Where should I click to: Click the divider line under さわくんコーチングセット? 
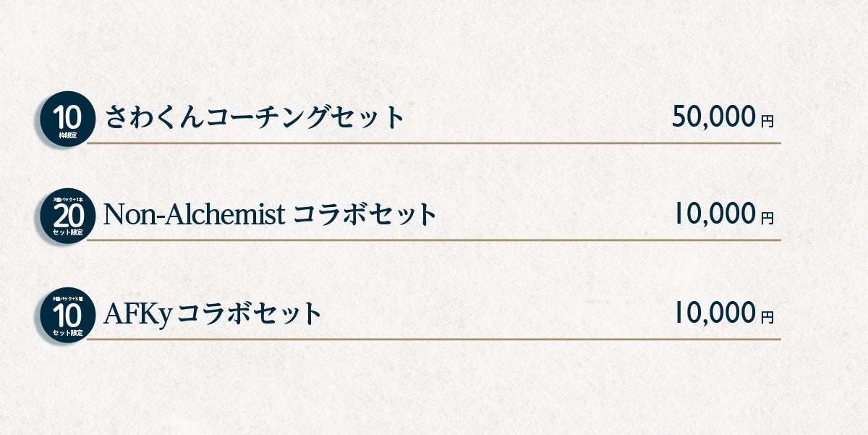click(434, 143)
